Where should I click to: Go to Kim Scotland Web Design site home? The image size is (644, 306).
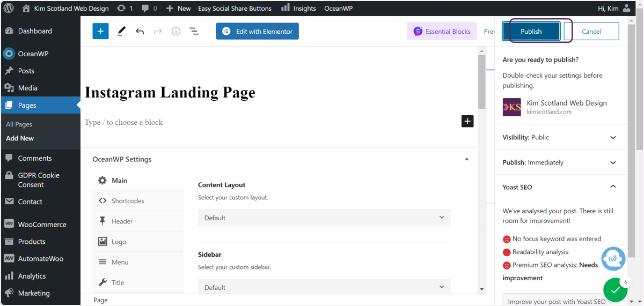click(x=65, y=8)
